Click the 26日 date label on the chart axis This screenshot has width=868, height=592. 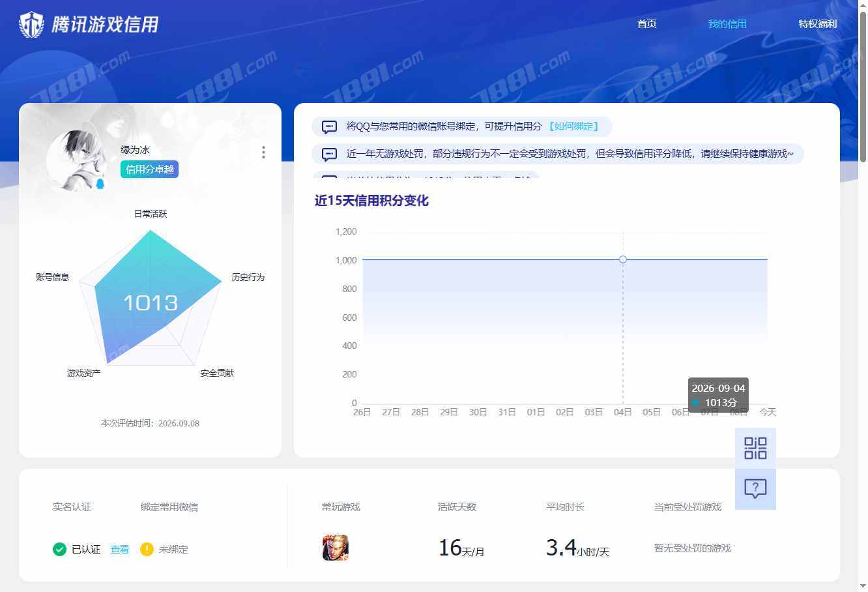point(362,412)
